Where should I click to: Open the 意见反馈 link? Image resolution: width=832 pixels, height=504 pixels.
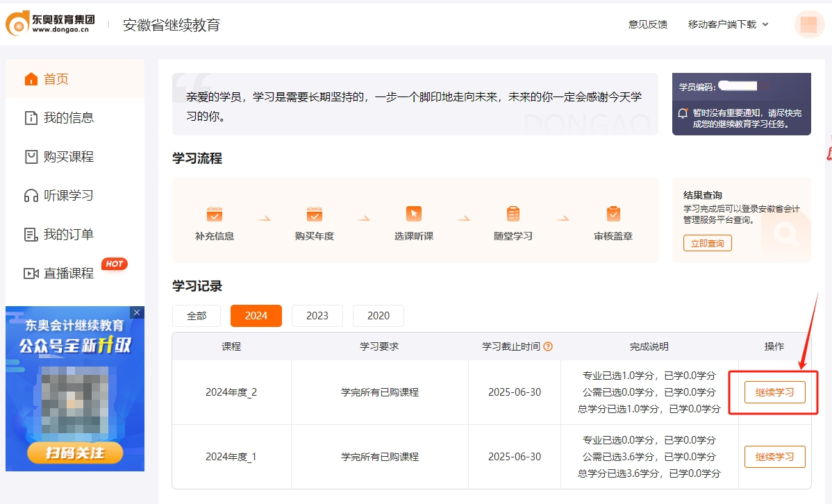coord(647,24)
